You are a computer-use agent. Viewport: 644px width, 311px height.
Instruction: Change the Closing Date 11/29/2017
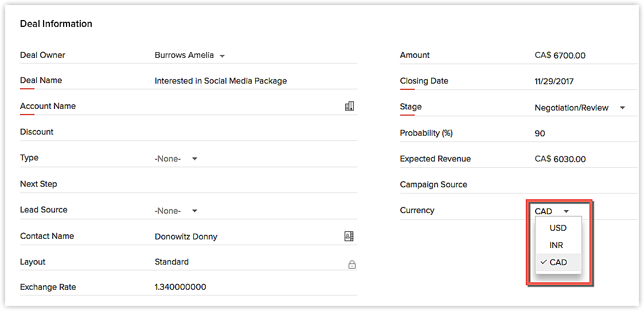pyautogui.click(x=554, y=81)
